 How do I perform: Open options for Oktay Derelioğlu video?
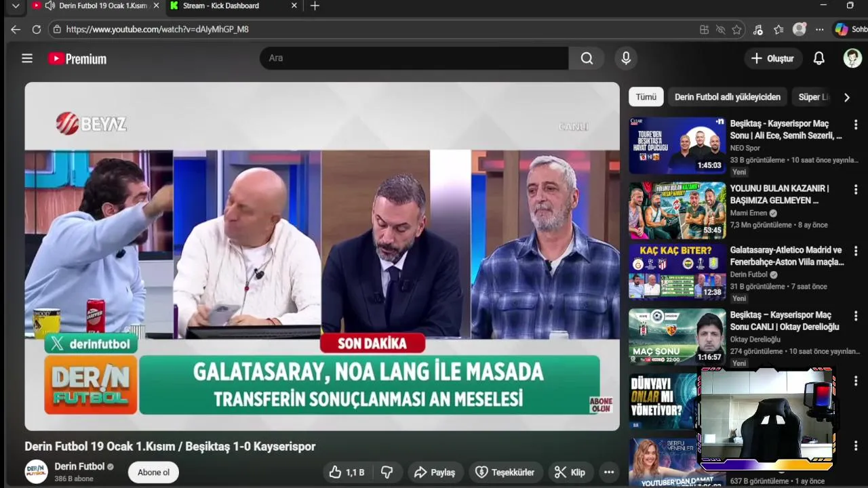click(856, 316)
